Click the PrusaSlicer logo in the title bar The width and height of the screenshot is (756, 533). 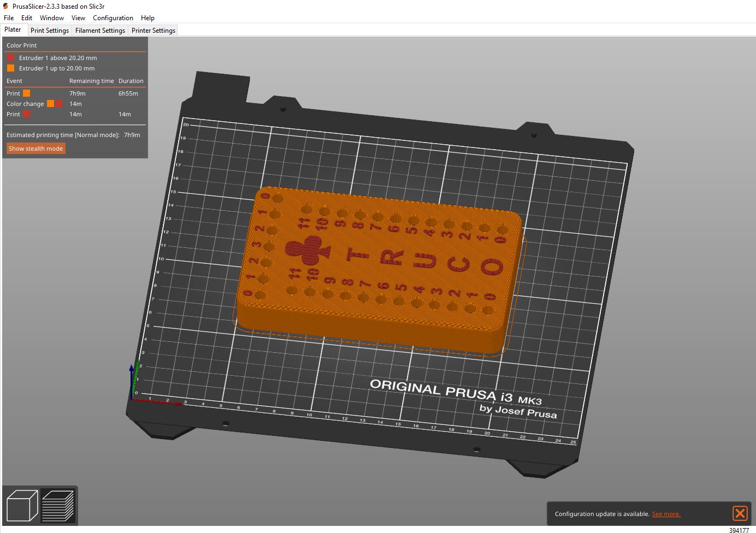(x=5, y=5)
